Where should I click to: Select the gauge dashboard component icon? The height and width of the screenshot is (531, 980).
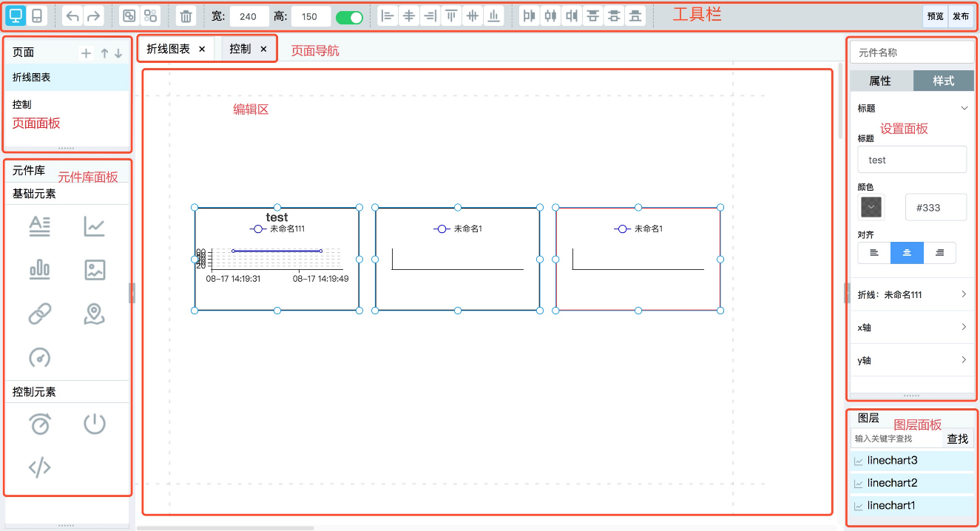coord(40,357)
